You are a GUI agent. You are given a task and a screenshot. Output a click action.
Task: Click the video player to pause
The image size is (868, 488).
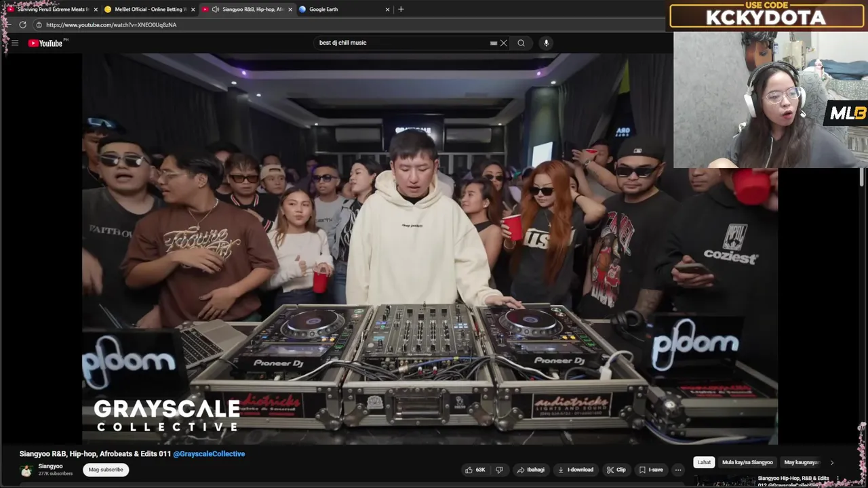coord(430,248)
